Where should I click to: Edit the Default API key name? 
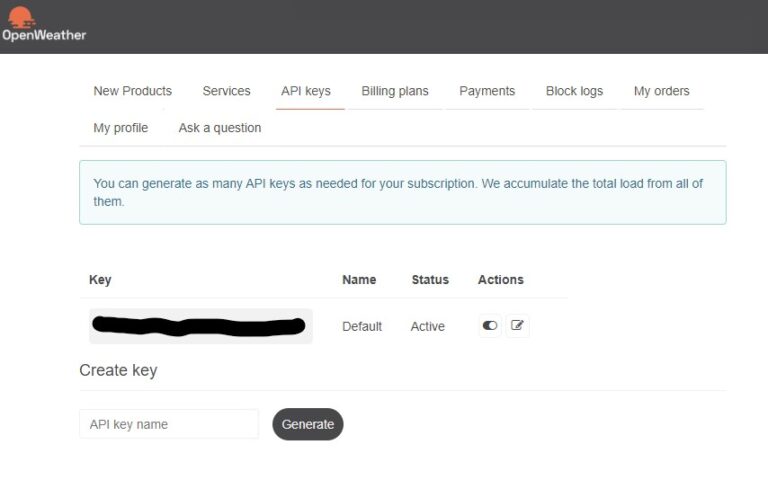(x=517, y=326)
